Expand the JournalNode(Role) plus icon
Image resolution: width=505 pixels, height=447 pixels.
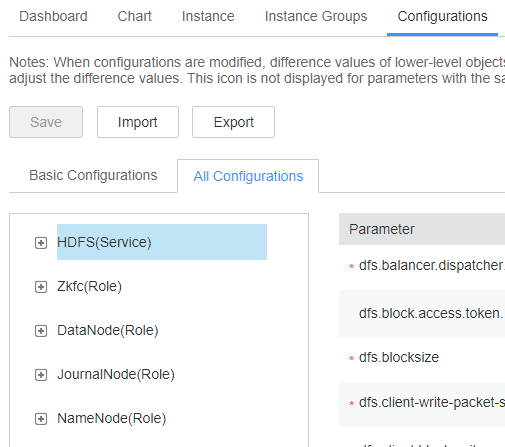coord(41,375)
